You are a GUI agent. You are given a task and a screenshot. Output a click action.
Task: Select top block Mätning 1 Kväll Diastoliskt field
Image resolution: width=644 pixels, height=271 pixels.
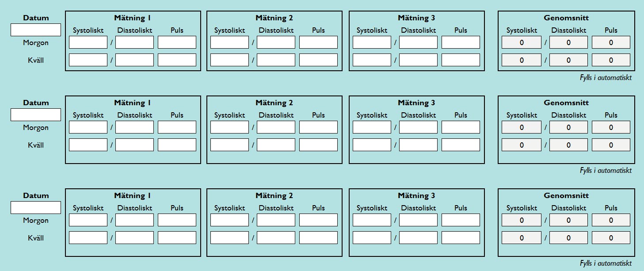134,60
